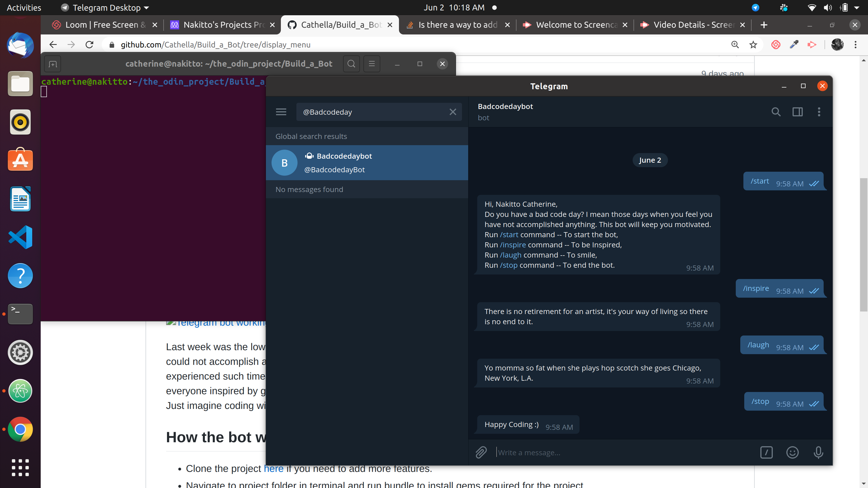
Task: Click the June 2 date badge
Action: click(650, 160)
